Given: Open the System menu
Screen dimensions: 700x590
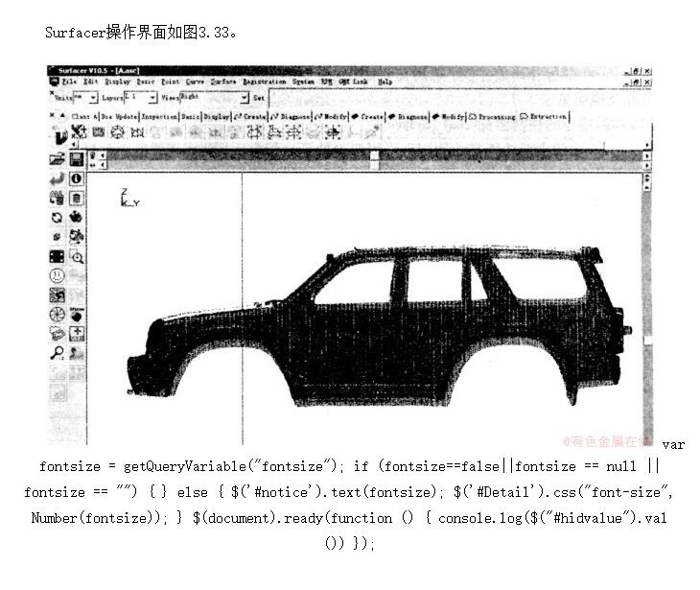Looking at the screenshot, I should [x=303, y=82].
